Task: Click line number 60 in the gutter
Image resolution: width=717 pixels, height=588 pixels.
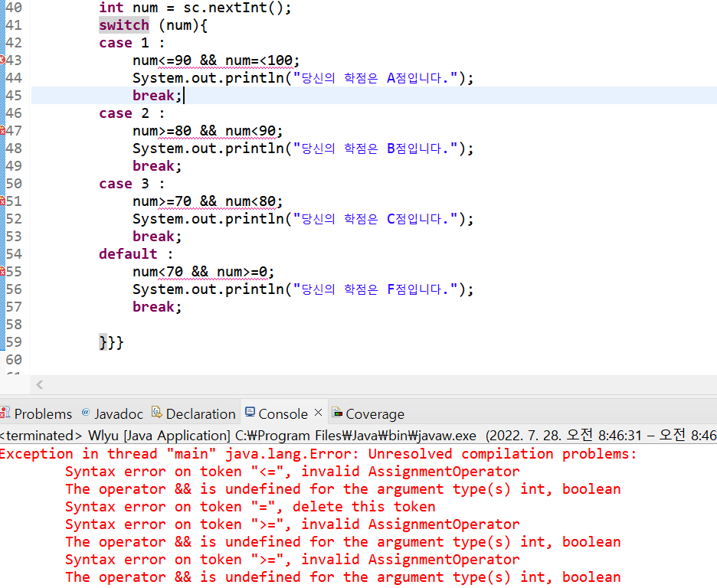Action: coord(14,360)
